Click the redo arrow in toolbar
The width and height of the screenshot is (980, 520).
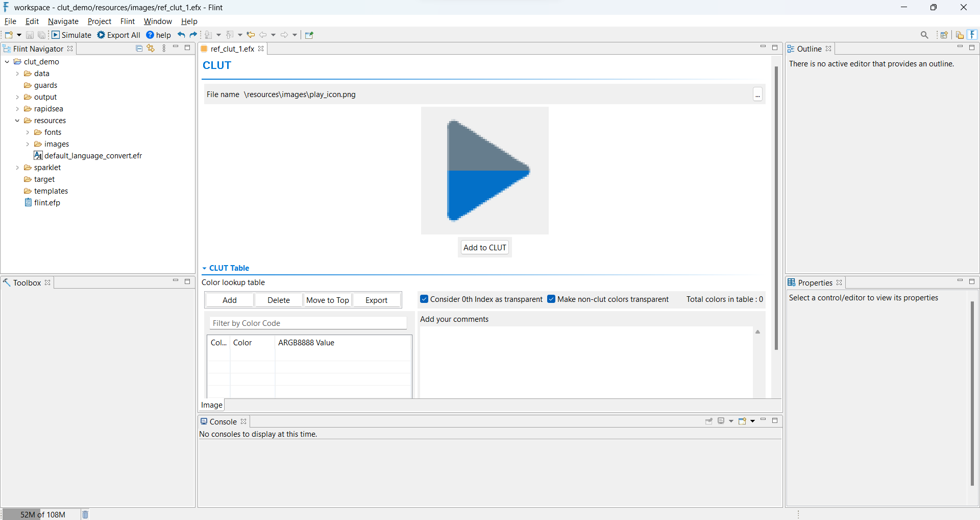tap(193, 35)
